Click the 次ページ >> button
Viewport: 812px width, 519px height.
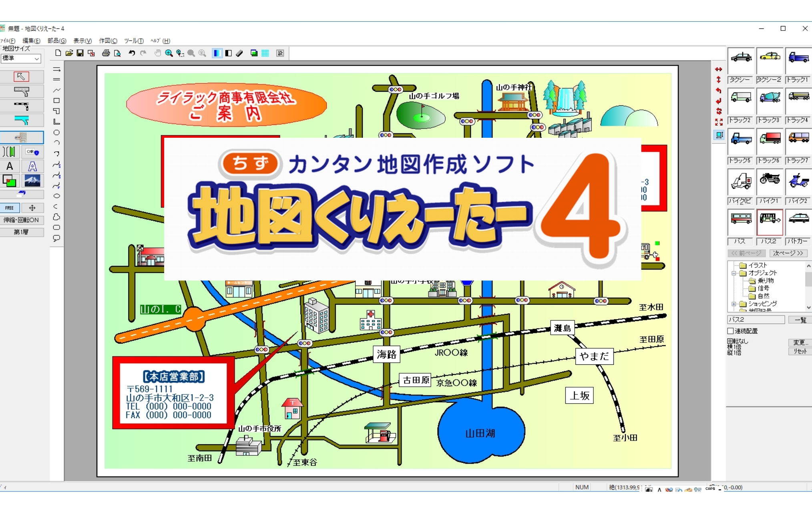coord(788,253)
